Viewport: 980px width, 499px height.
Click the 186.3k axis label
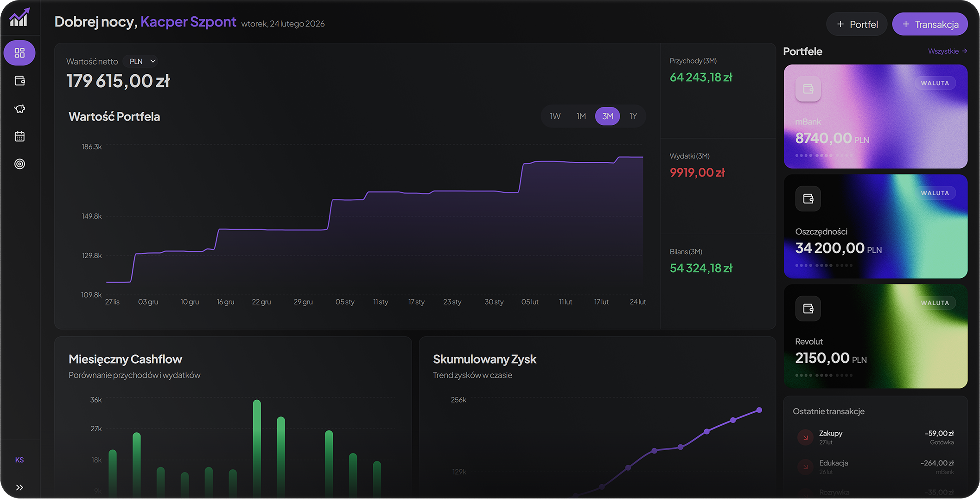click(x=92, y=147)
